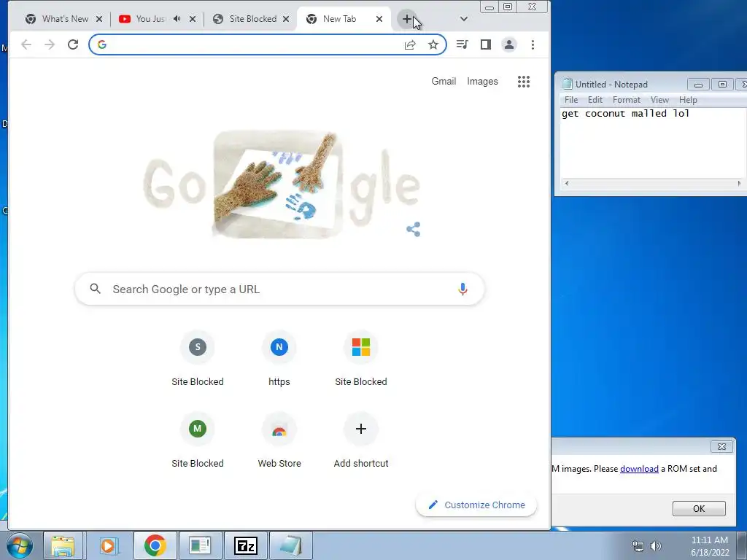Start voice search with microphone

462,289
